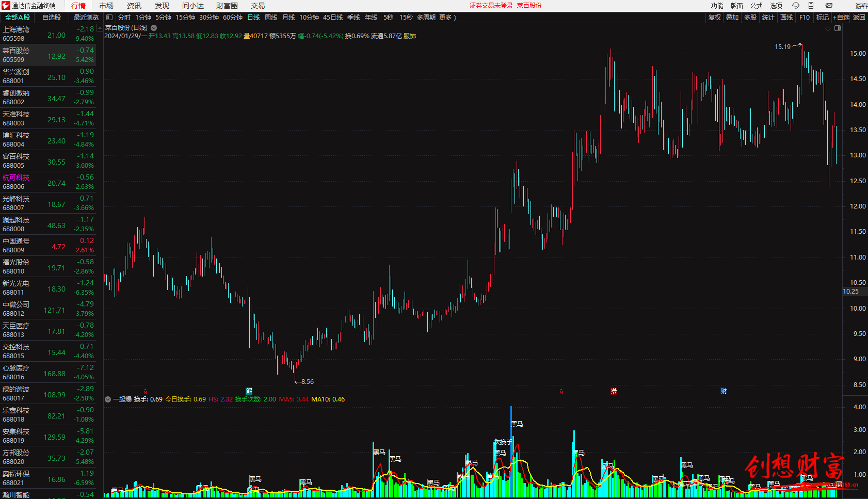Click the 统计 button
The image size is (868, 499).
[768, 18]
